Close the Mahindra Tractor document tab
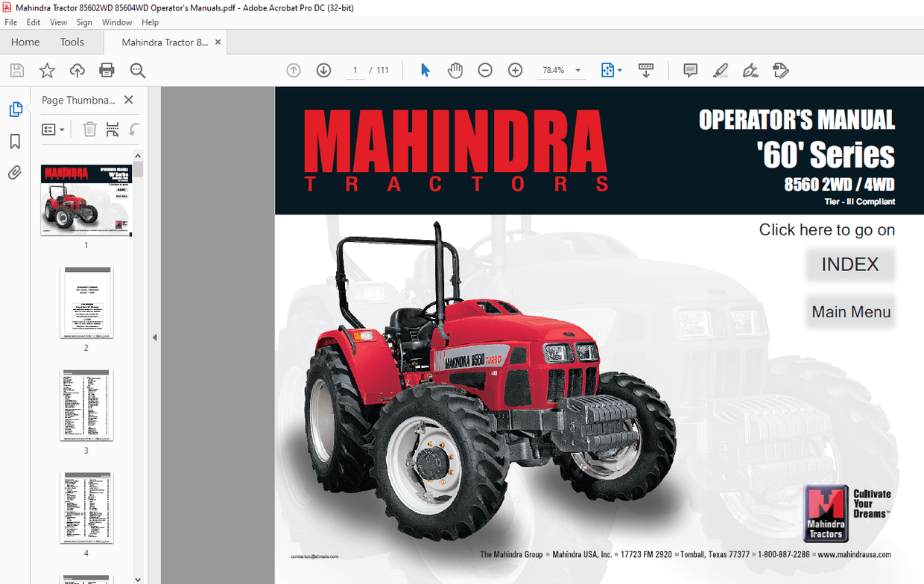 pos(218,42)
